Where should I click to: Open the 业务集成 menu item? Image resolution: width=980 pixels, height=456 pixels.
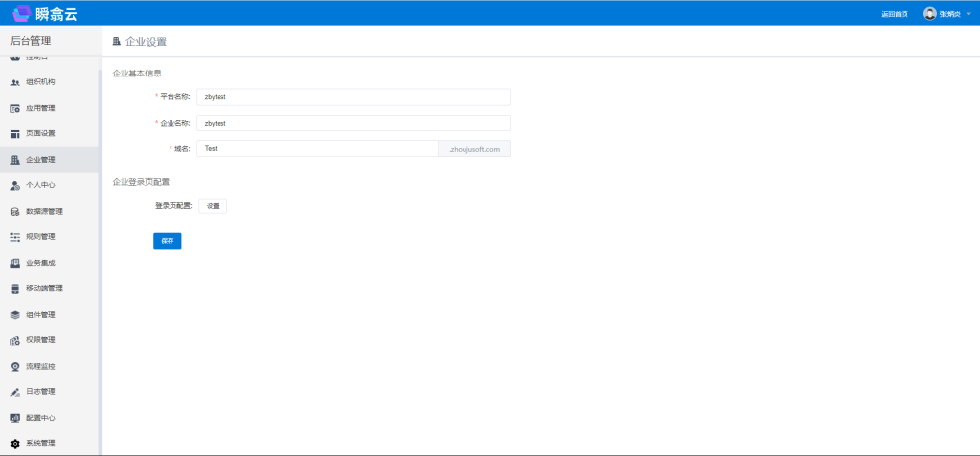[41, 263]
